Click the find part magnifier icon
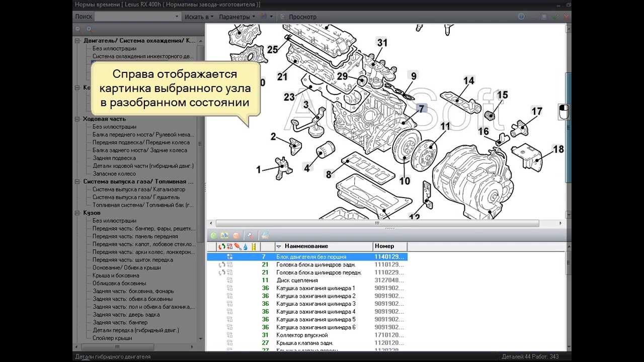This screenshot has height=362, width=644. (250, 235)
